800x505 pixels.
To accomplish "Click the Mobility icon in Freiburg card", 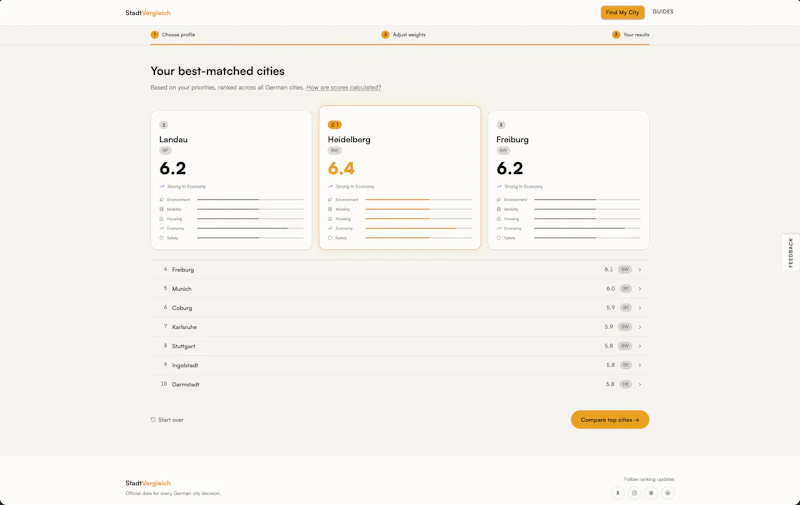I will pos(499,209).
